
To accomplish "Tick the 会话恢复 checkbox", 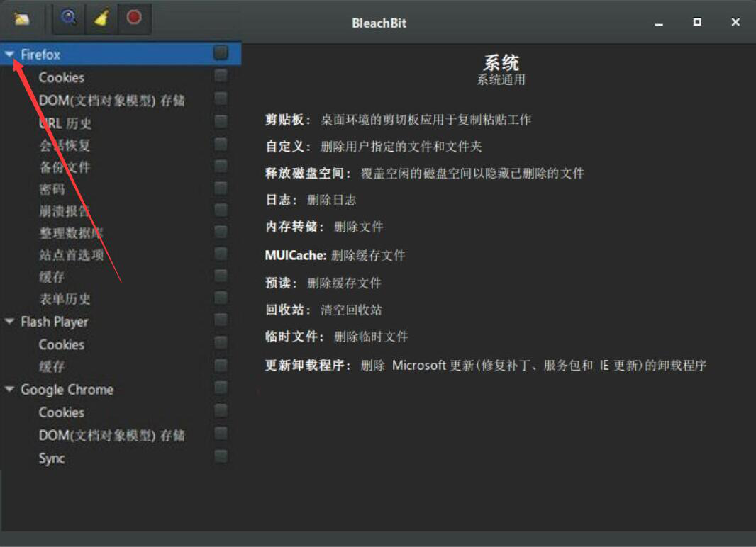I will (x=221, y=144).
